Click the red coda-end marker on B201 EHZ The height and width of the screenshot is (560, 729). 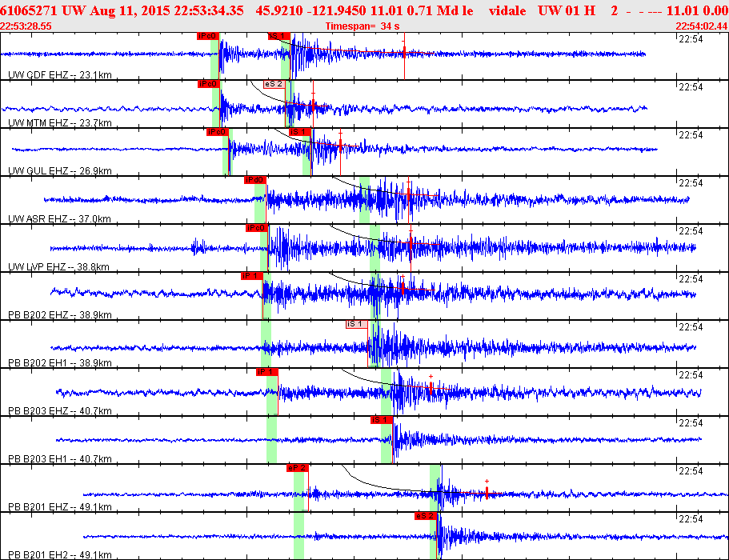click(487, 493)
